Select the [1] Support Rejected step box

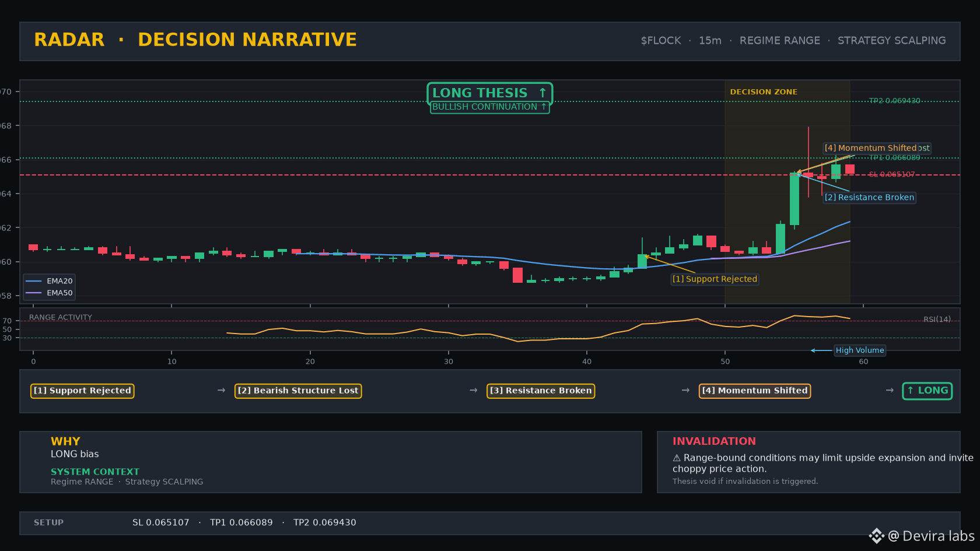(82, 391)
